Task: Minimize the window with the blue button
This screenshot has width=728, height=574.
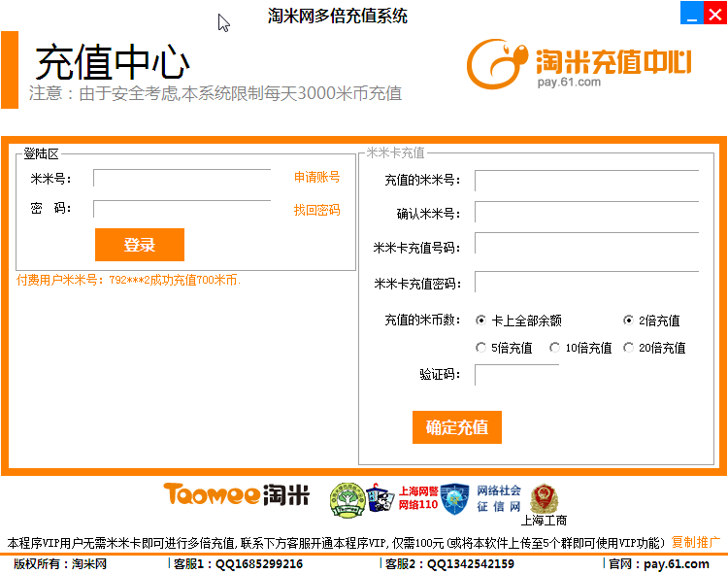Action: 692,13
